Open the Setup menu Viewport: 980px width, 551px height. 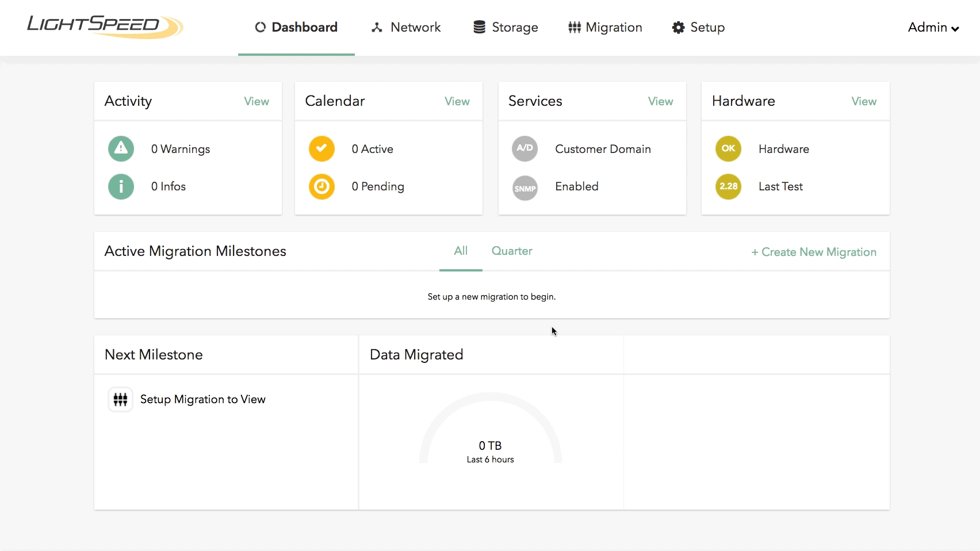point(698,28)
